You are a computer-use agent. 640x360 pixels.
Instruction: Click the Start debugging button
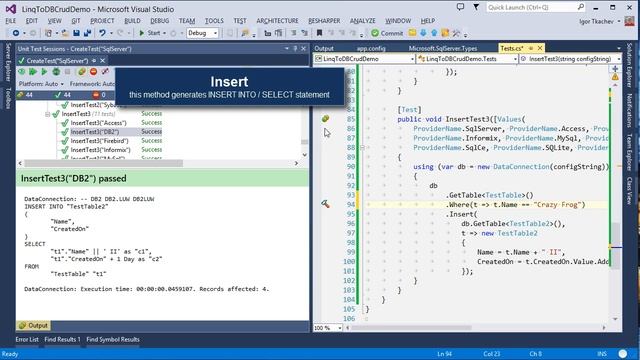150,33
